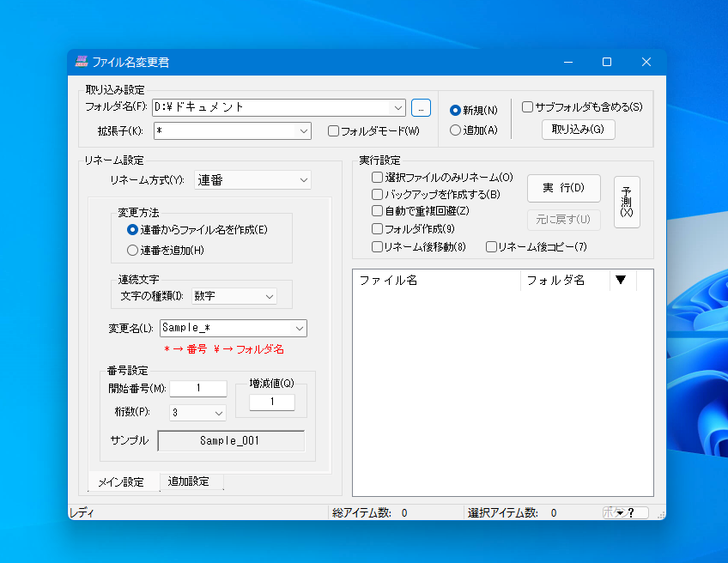
Task: Click the ファイル名変更君 app icon in title bar
Action: pos(82,62)
